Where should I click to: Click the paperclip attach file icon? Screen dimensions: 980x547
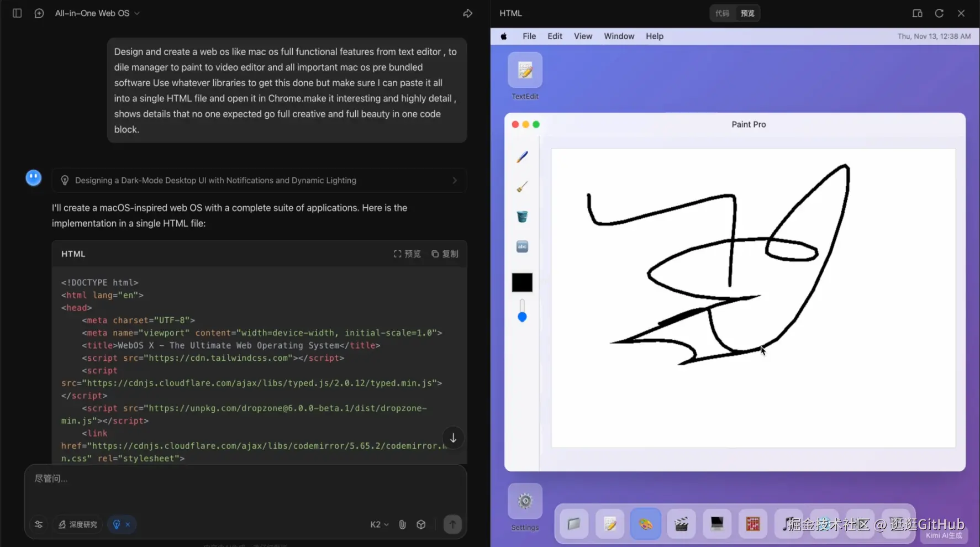[402, 524]
